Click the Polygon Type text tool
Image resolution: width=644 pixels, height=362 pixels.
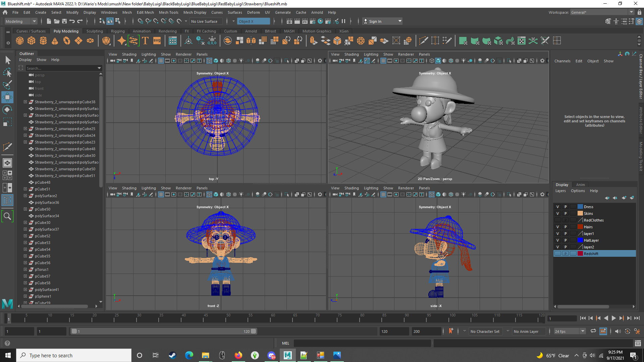tap(145, 41)
